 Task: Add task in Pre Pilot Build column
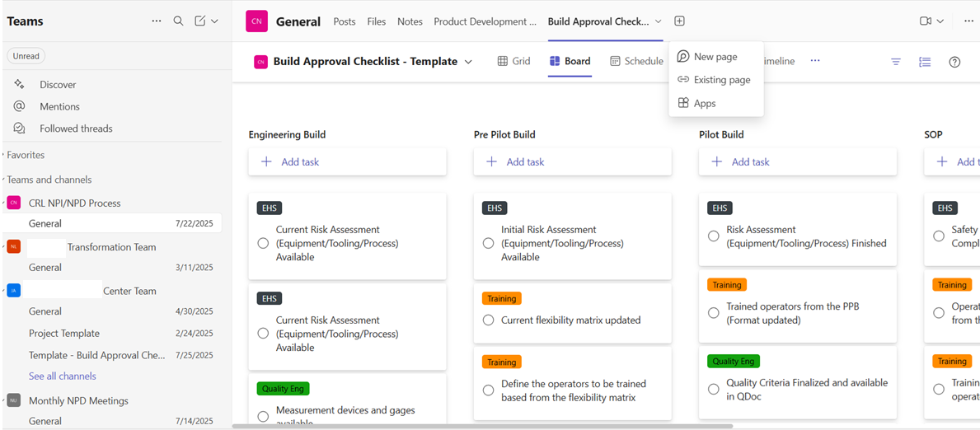coord(573,162)
